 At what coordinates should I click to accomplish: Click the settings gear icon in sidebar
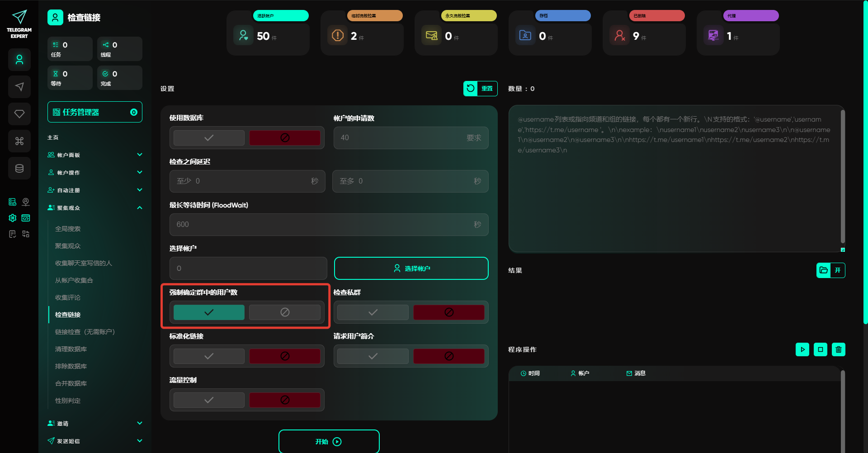[x=13, y=218]
